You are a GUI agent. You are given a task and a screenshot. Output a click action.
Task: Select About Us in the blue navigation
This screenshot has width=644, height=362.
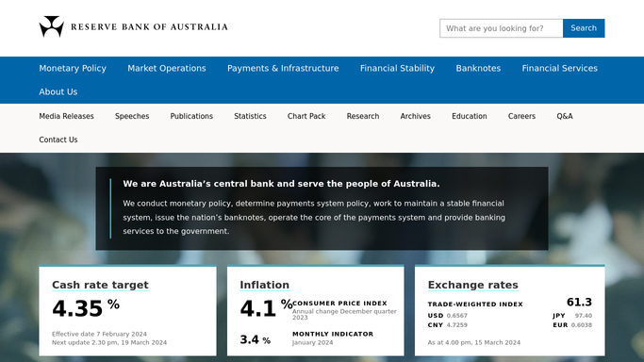(x=58, y=91)
